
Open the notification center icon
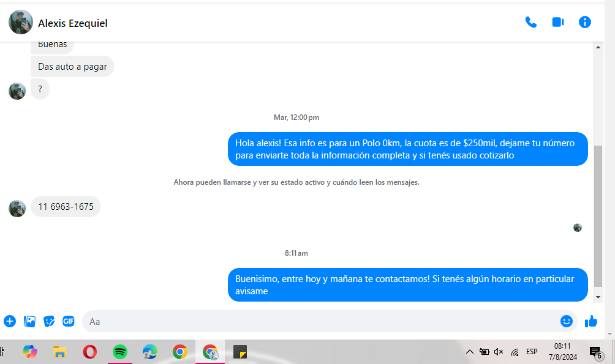(596, 352)
